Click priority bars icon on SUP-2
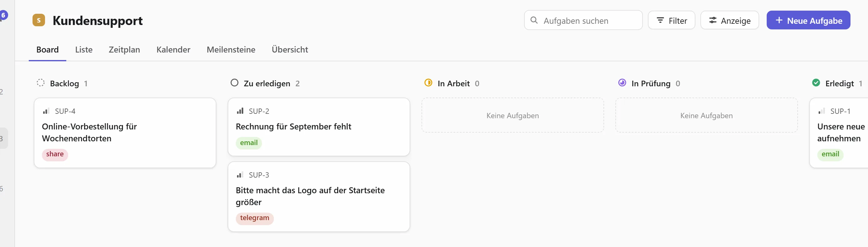 point(240,111)
